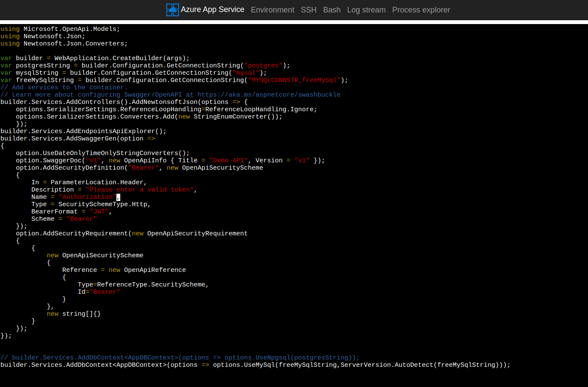Viewport: 588px width, 387px height.
Task: Click the BearerFormat = "JWT" line
Action: pyautogui.click(x=72, y=211)
